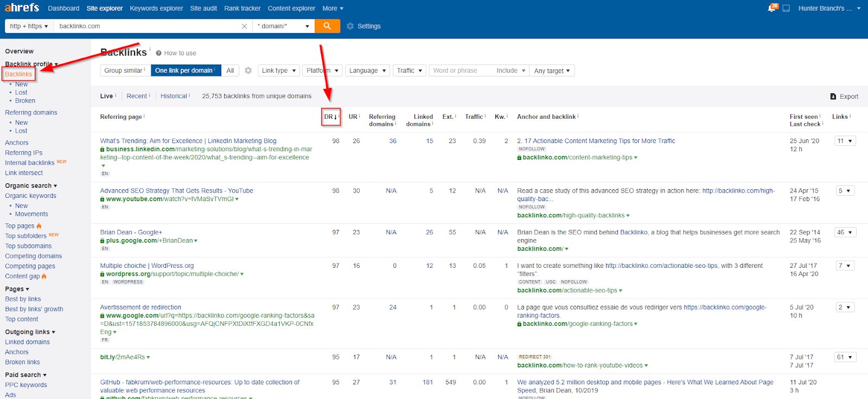This screenshot has height=399, width=868.
Task: Switch to Historical backlinks index
Action: point(174,96)
